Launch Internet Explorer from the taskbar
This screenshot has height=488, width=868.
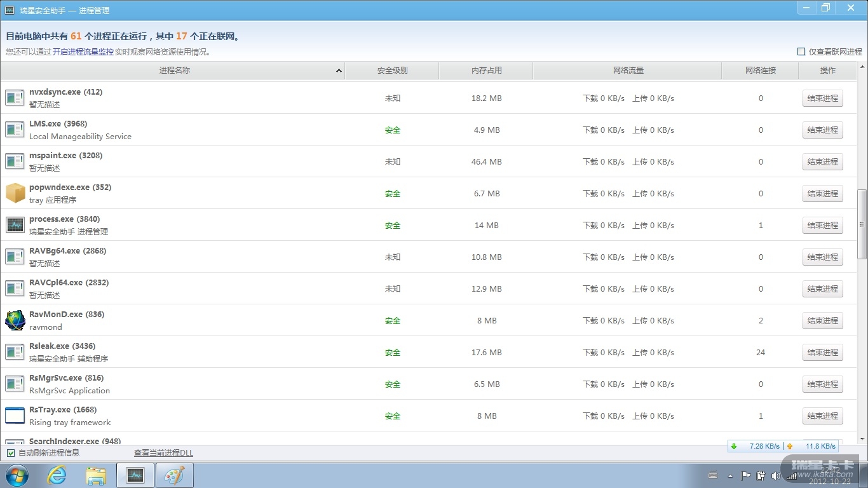[x=57, y=475]
